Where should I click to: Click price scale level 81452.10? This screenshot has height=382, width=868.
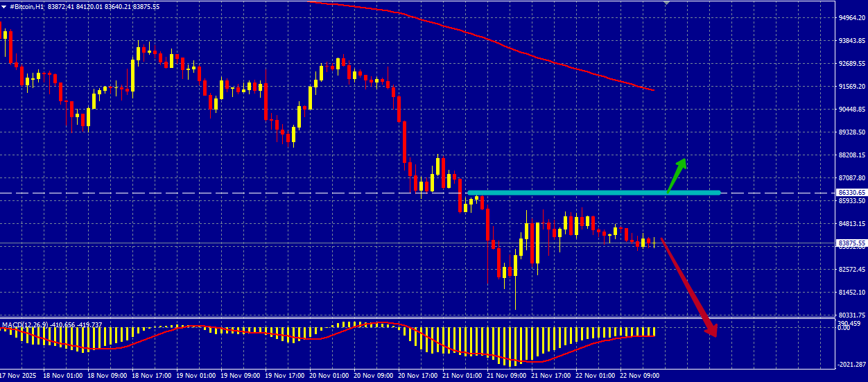tap(851, 293)
